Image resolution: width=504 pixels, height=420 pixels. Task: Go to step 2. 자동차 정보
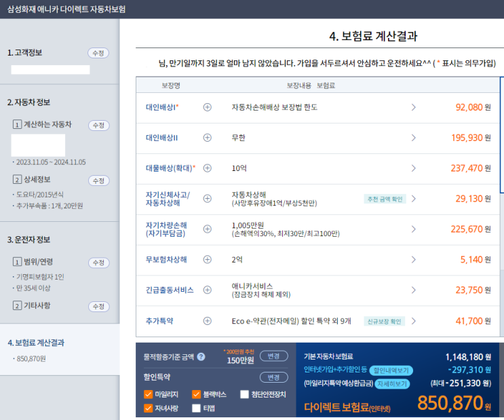pos(28,102)
